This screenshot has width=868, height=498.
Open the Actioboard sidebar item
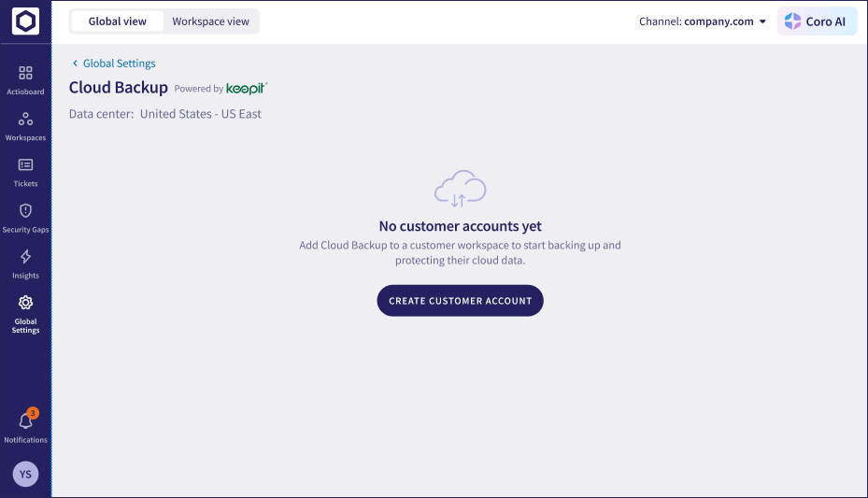coord(25,80)
